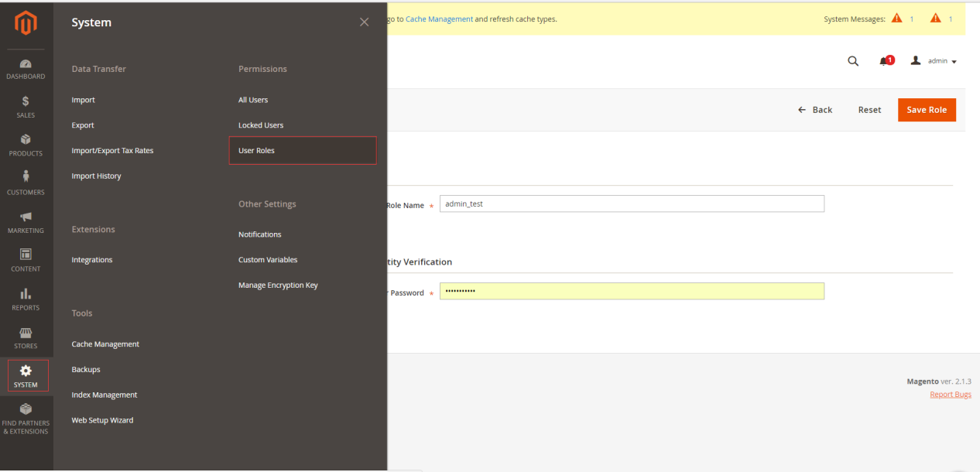Screen dimensions: 980x472
Task: Click the Magento logo icon
Action: coord(26,24)
